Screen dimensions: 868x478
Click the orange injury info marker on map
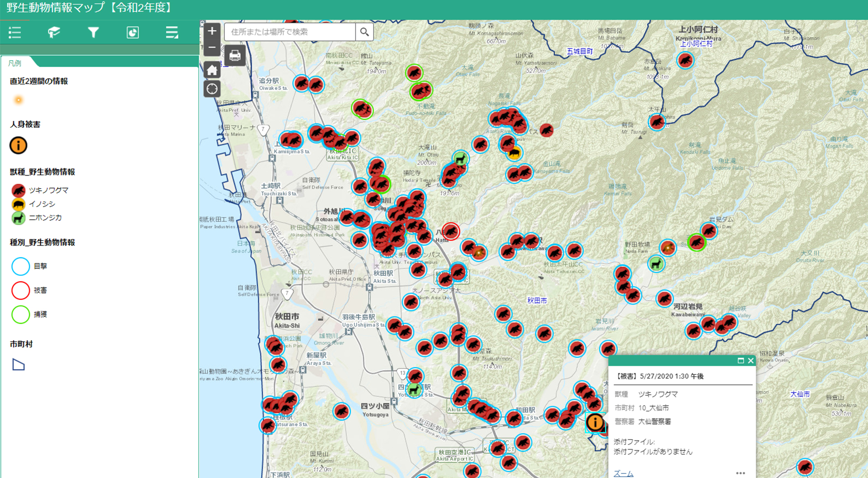[595, 422]
